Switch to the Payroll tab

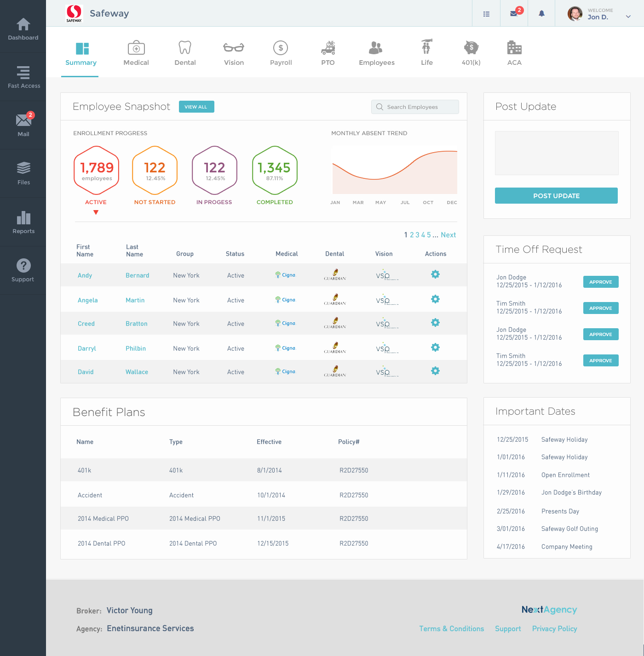pos(281,54)
